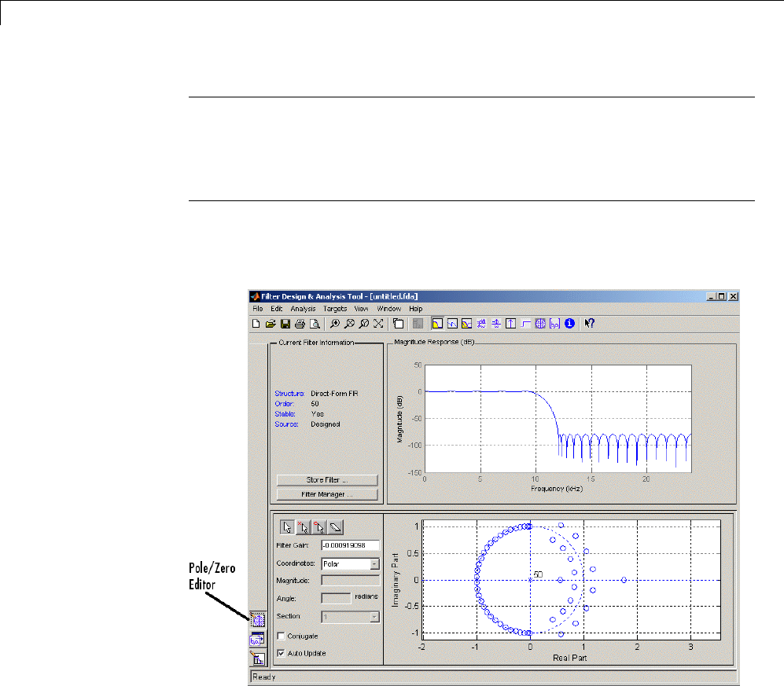784x686 pixels.
Task: Open the Targets menu
Action: pyautogui.click(x=334, y=309)
